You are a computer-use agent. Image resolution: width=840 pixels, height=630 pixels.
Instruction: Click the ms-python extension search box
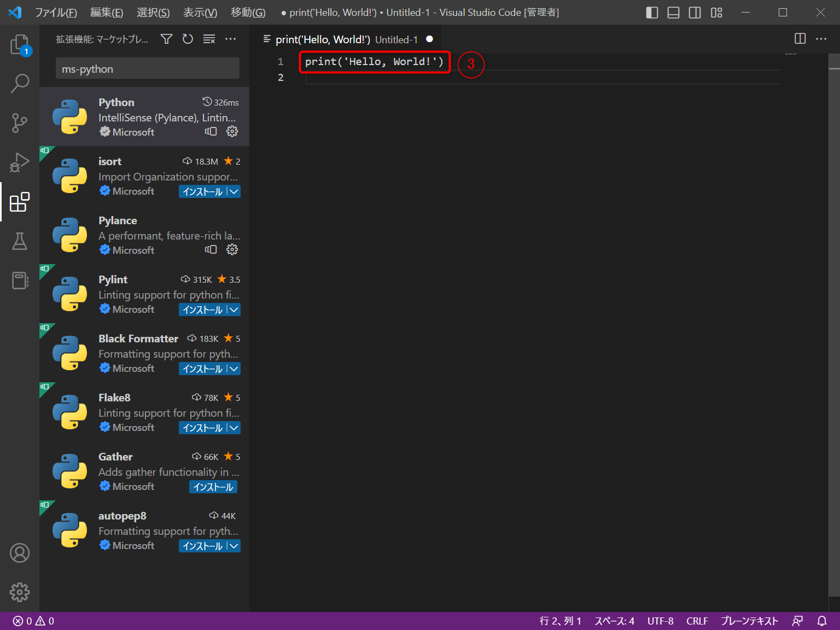coord(148,69)
